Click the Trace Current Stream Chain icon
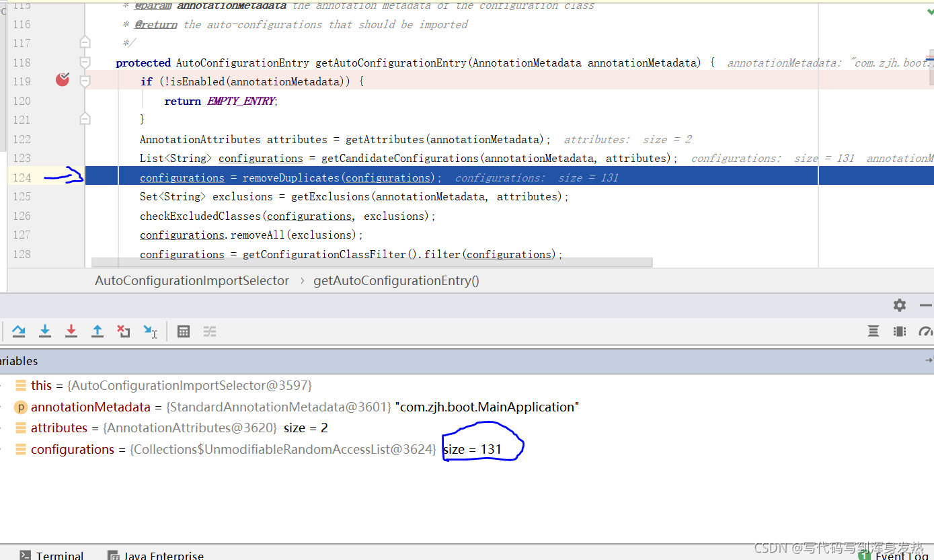 [x=210, y=331]
